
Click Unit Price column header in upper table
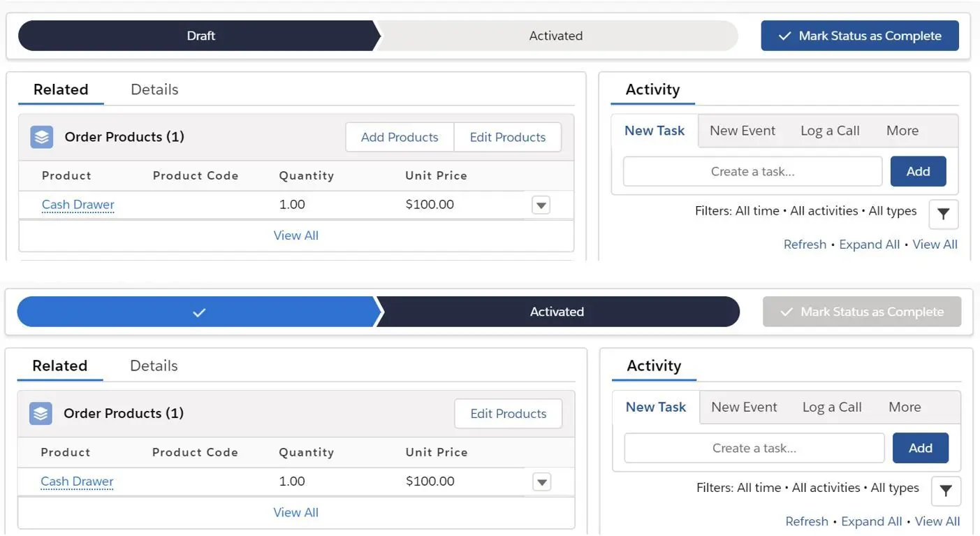click(436, 175)
